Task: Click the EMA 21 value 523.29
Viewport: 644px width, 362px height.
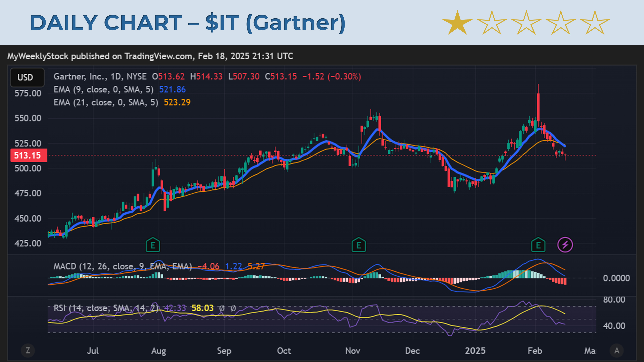Action: (x=177, y=102)
